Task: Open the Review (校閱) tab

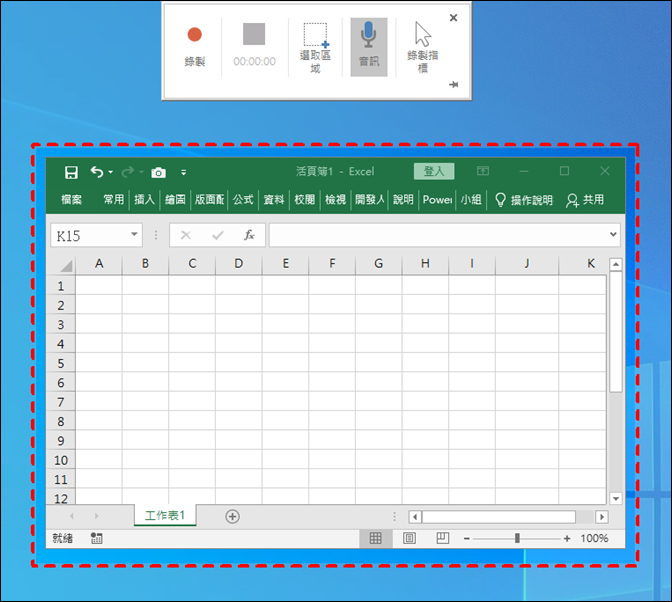Action: (x=305, y=199)
